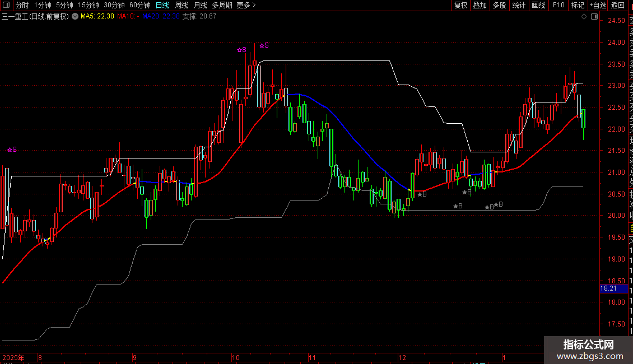The image size is (633, 364).
Task: Open indicator settings icon beside 三一重工 title
Action: (x=75, y=16)
